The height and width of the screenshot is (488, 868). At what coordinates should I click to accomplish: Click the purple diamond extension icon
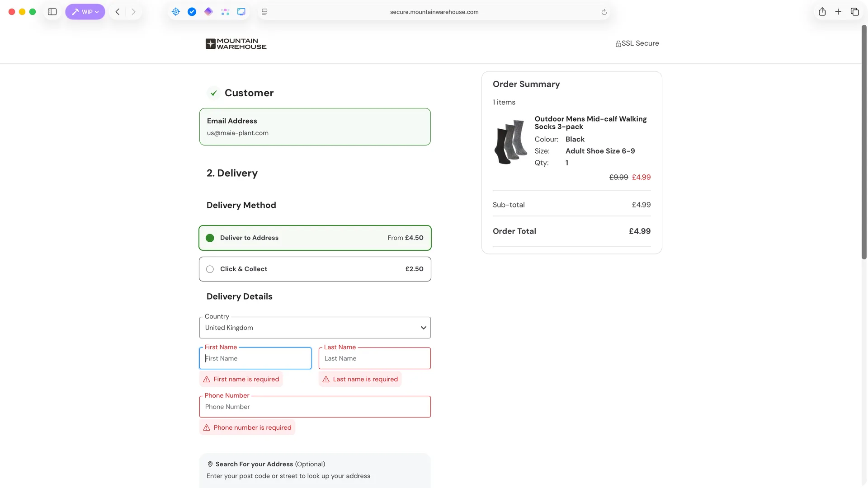click(208, 12)
